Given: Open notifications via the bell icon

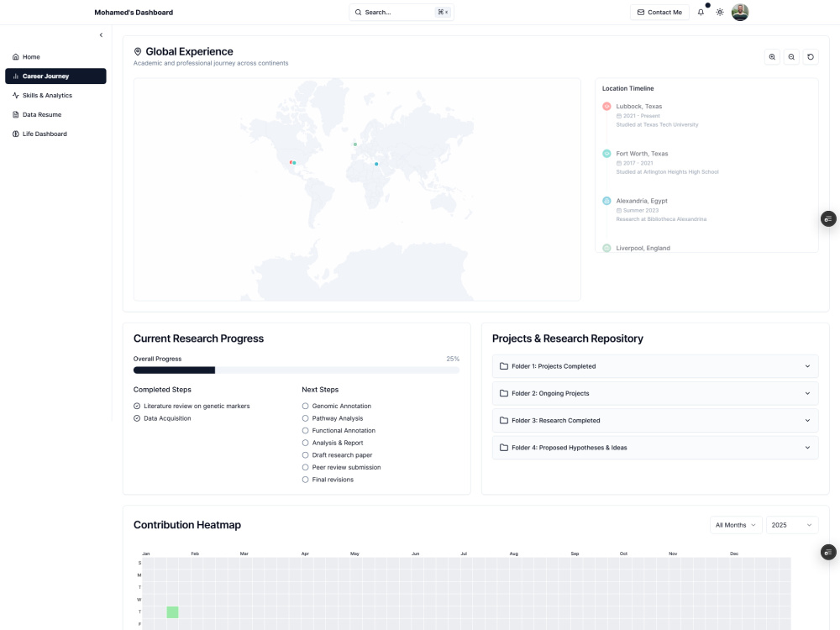Looking at the screenshot, I should pyautogui.click(x=701, y=13).
